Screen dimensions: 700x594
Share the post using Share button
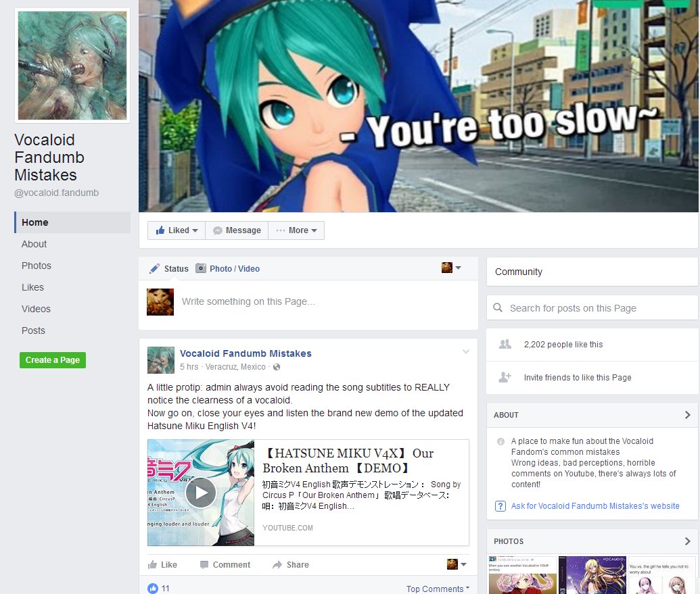click(x=291, y=564)
